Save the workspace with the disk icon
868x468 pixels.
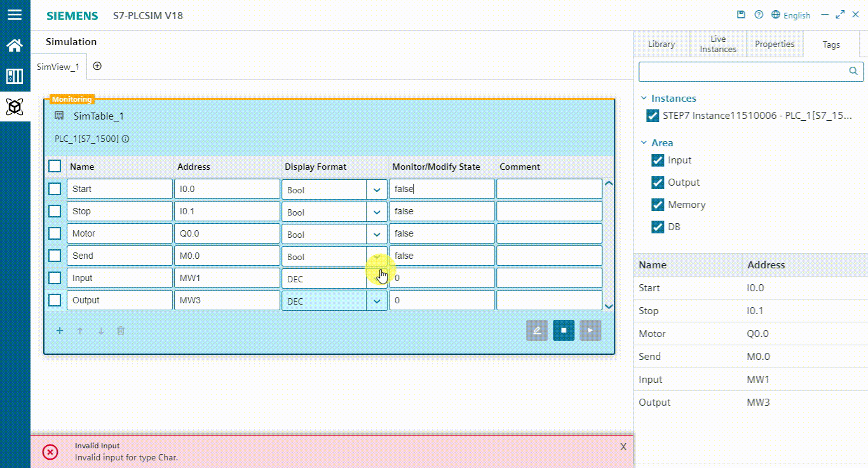tap(741, 15)
